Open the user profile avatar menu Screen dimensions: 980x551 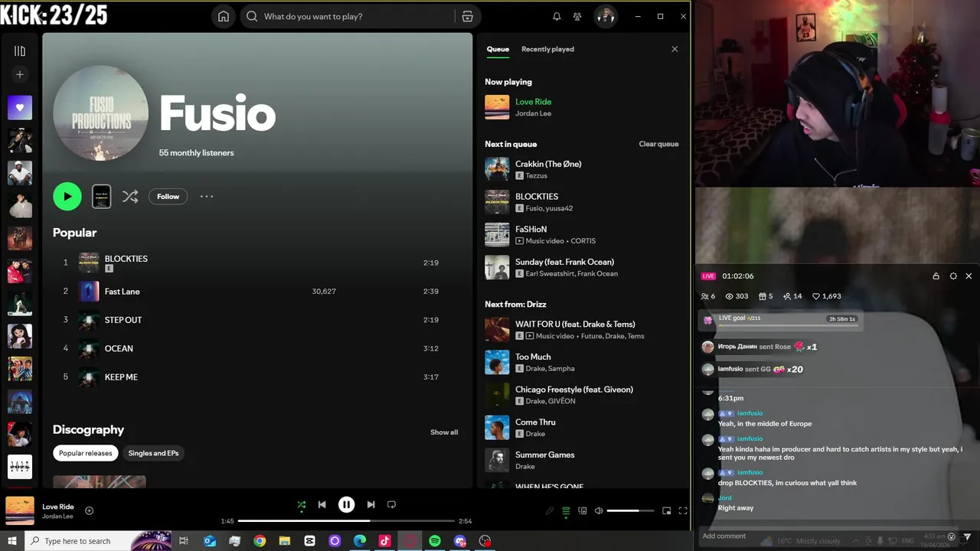[606, 16]
